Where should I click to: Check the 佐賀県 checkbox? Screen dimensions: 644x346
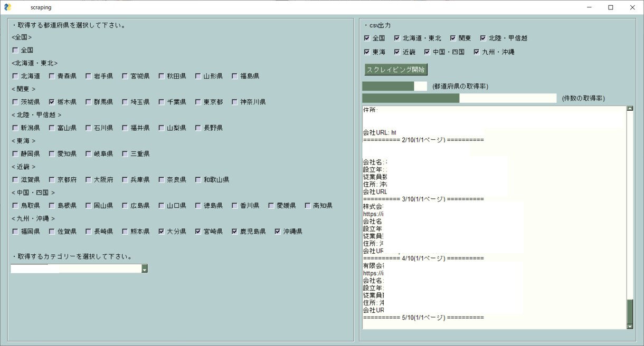coord(52,231)
